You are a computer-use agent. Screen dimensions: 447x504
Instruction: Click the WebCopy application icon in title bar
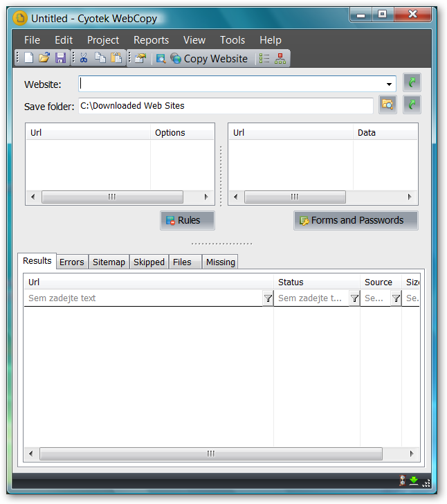(x=20, y=18)
